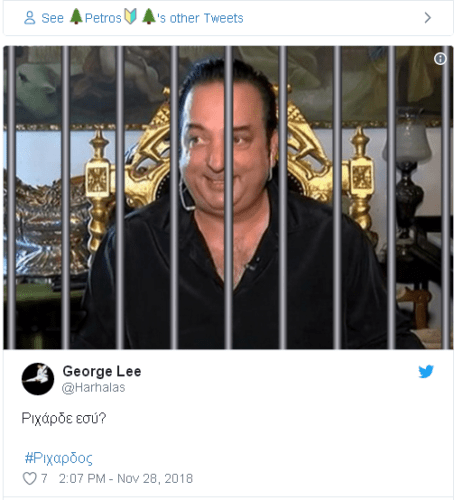
Task: Click the person icon beside See
Action: 30,18
